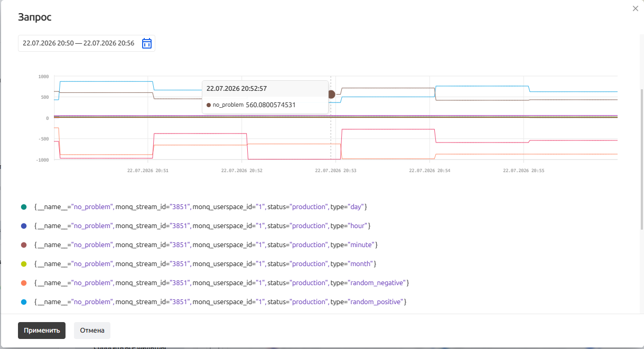Select the legend entry with type="random_negative"
The image size is (644, 349).
click(221, 283)
